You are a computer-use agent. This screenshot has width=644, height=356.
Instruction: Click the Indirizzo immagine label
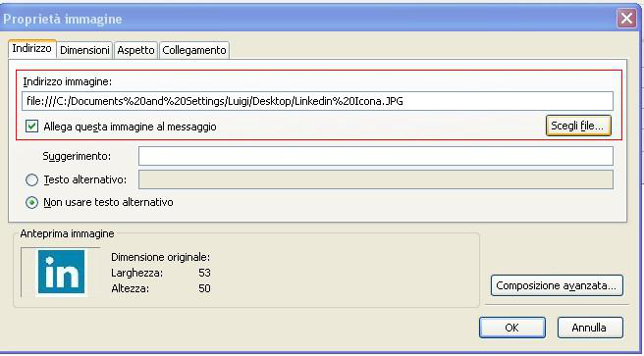point(68,81)
